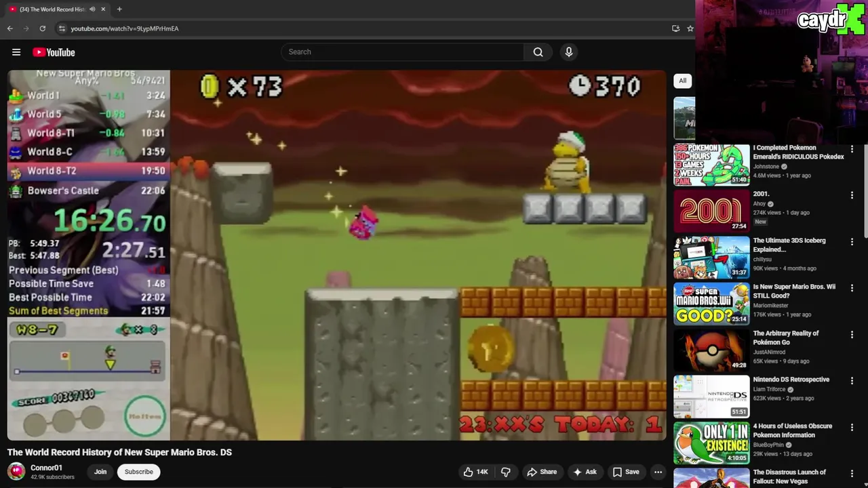The width and height of the screenshot is (868, 488).
Task: Open the 2001 video thumbnail
Action: pyautogui.click(x=711, y=211)
